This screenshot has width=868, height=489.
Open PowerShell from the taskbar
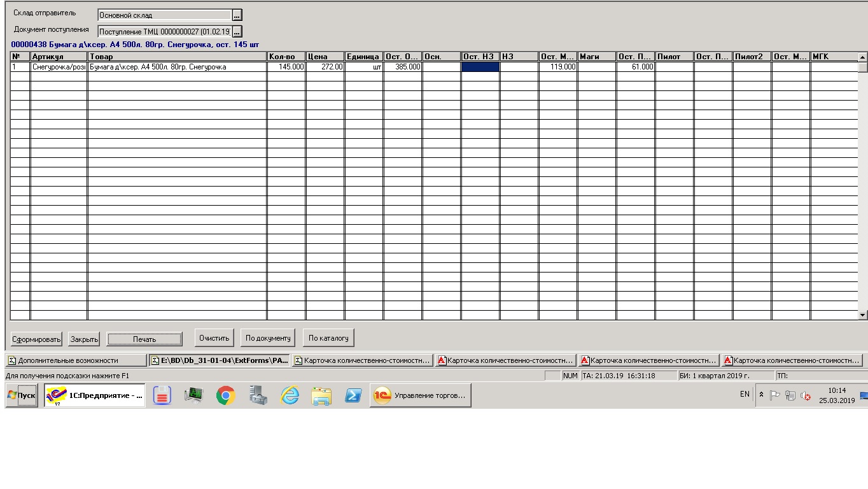coord(354,395)
